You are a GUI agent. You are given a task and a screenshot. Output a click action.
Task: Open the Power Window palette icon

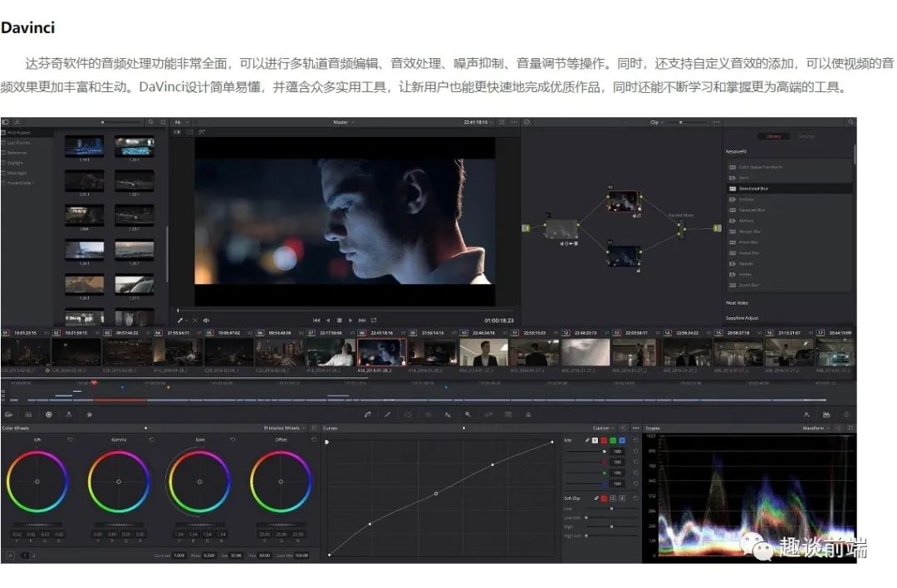[x=408, y=414]
